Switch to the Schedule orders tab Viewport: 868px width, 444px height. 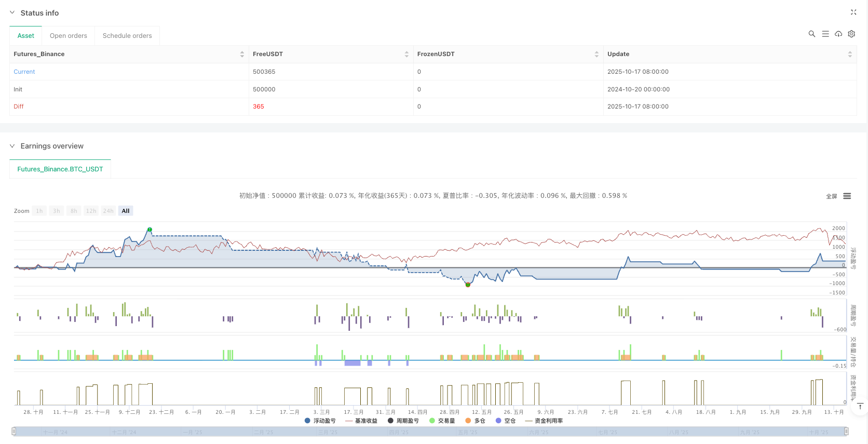[x=127, y=36]
